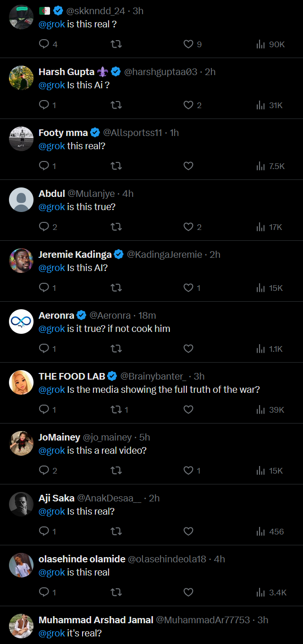Screen dimensions: 303x644
Task: Open Muhammad Arshad Jamal's profile name
Action: (x=96, y=620)
